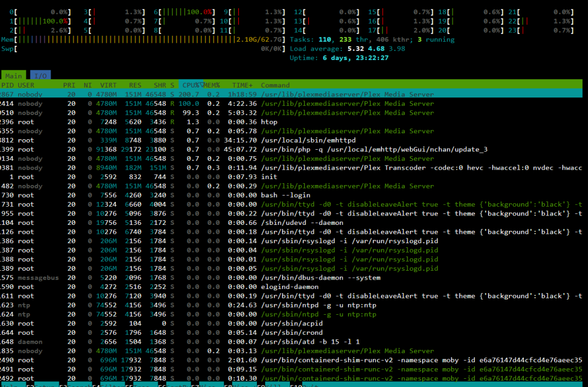The height and width of the screenshot is (387, 588).
Task: Click the Load average readout
Action: [348, 49]
